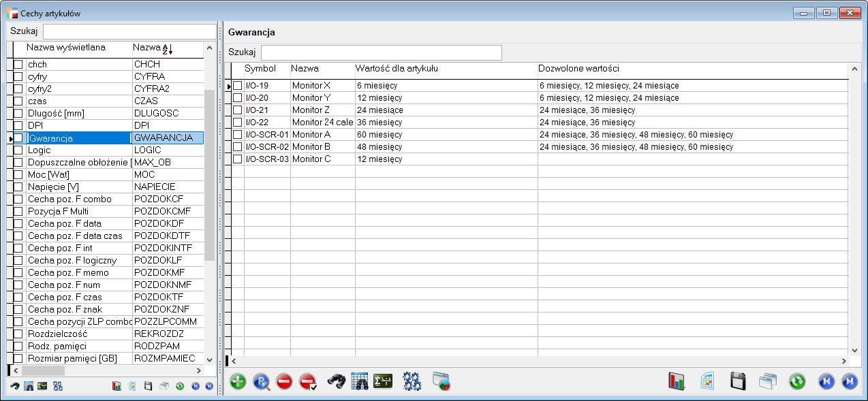Image resolution: width=868 pixels, height=401 pixels.
Task: Click the window with pie chart icon
Action: (441, 382)
